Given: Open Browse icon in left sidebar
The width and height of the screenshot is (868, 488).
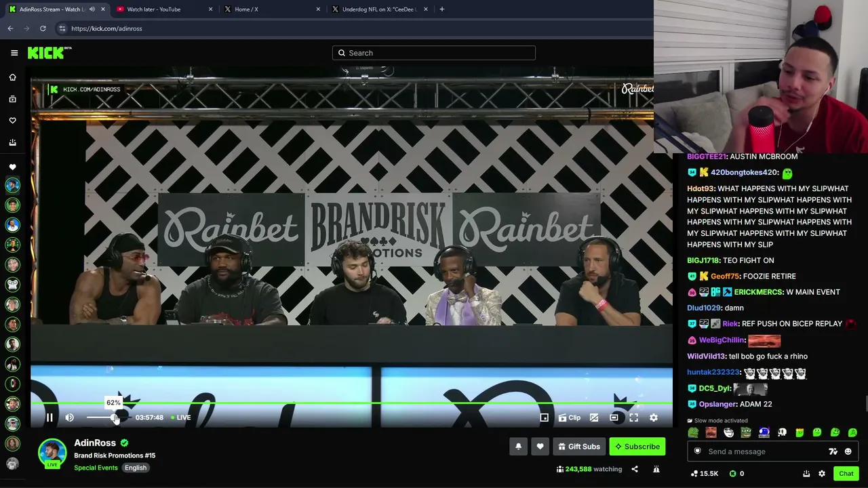Looking at the screenshot, I should pos(12,99).
